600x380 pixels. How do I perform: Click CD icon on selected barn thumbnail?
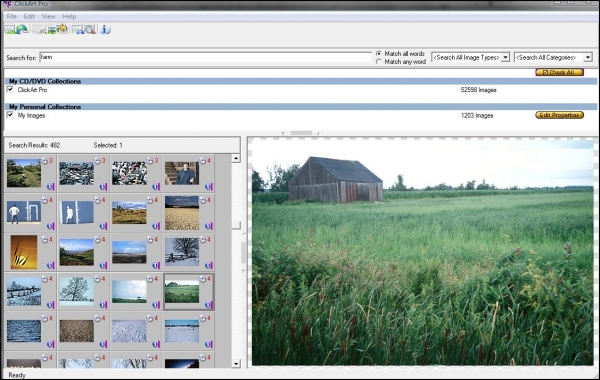(x=202, y=279)
